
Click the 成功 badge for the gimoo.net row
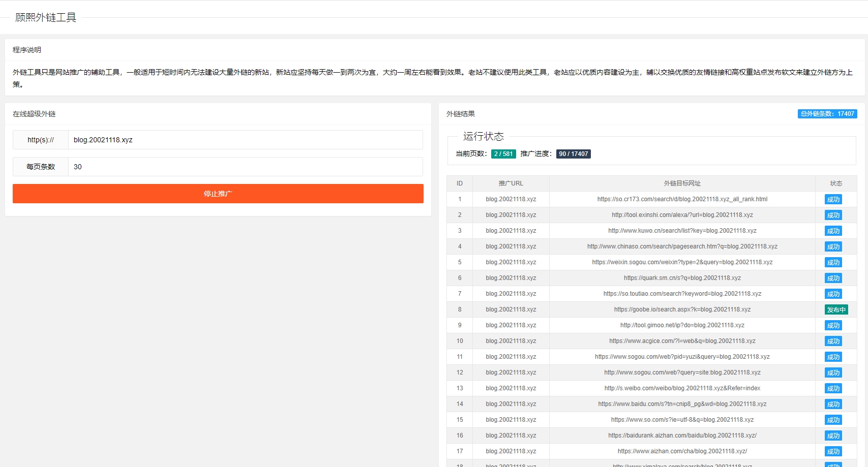pos(833,325)
